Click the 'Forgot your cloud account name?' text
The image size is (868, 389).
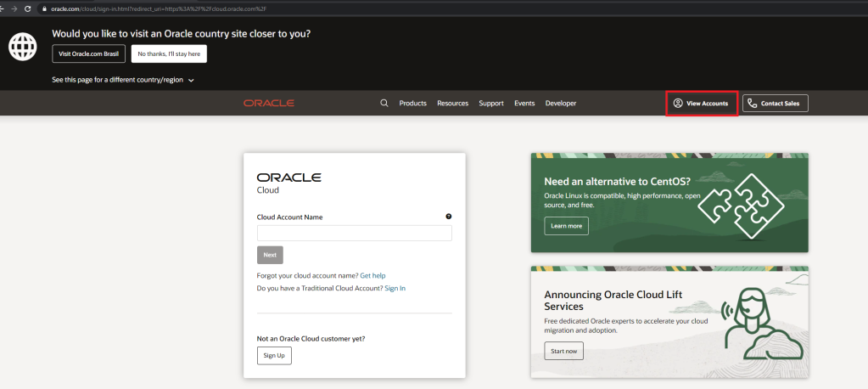point(308,275)
